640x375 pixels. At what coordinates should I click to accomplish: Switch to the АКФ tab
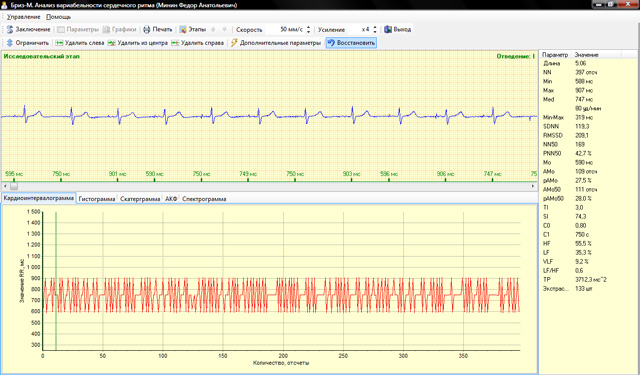point(171,199)
